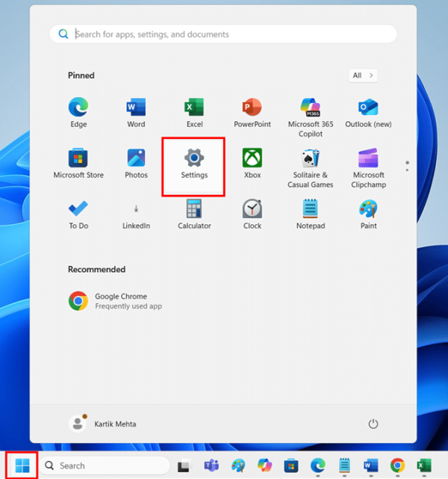This screenshot has height=479, width=448.
Task: Launch PowerPoint pinned app
Action: (x=252, y=112)
